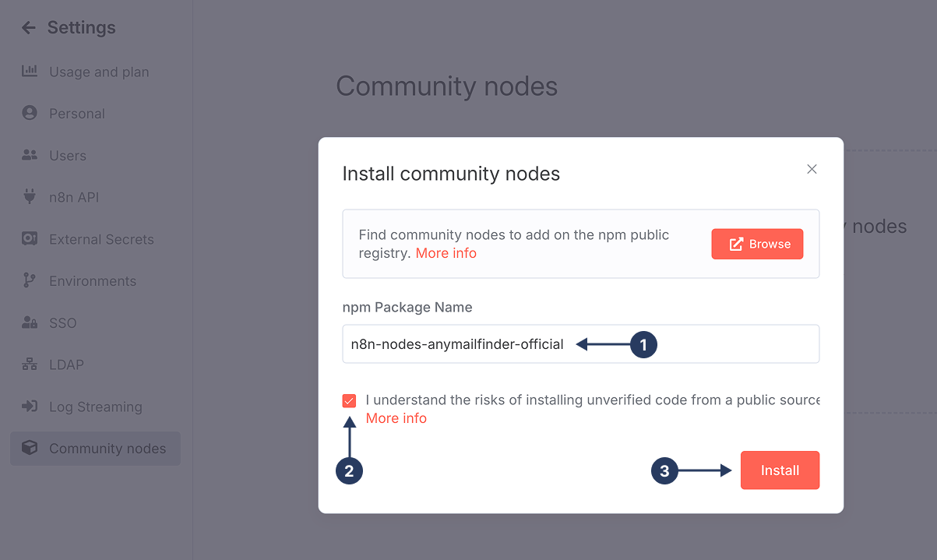Click the Users group icon
This screenshot has height=560, width=937.
tap(30, 155)
